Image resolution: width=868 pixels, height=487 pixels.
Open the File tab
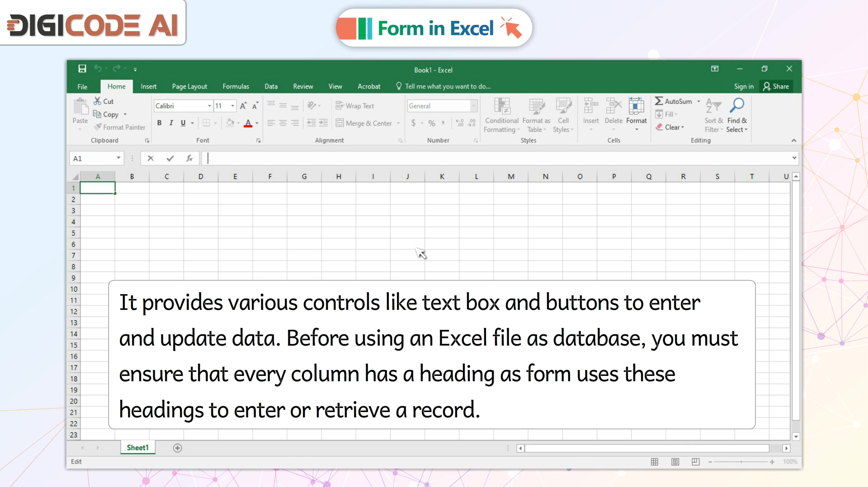point(82,86)
